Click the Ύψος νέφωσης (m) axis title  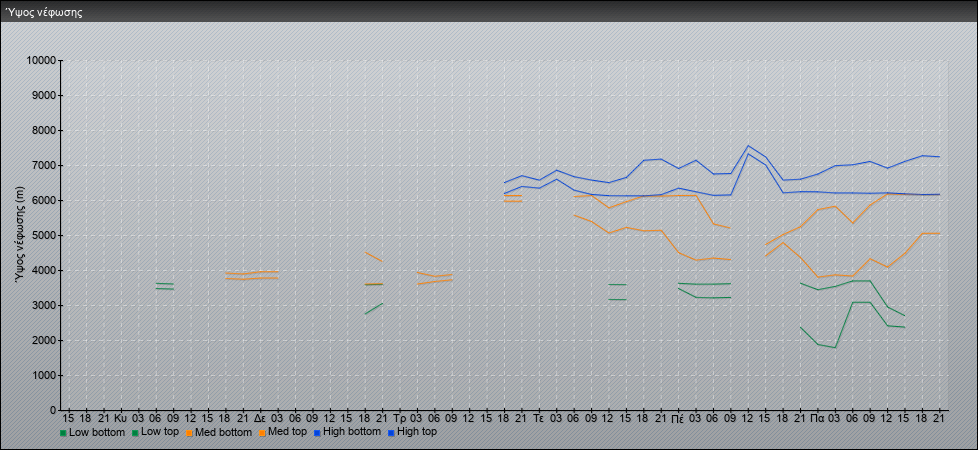click(21, 235)
